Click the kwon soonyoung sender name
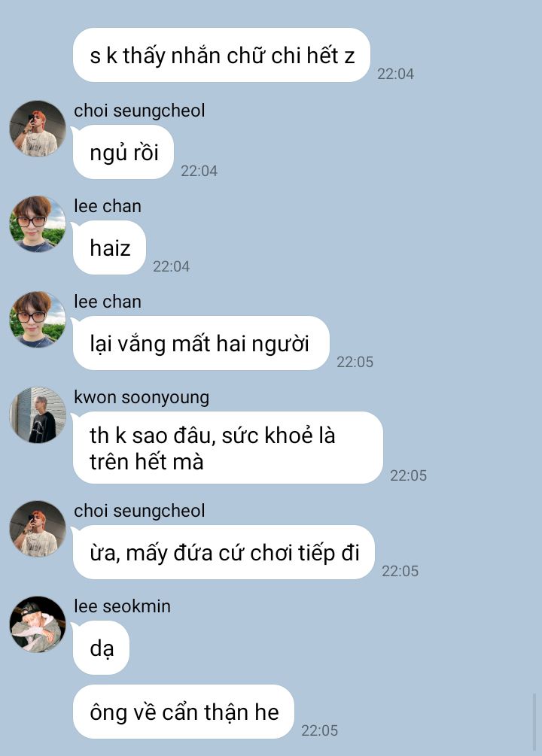 point(142,397)
